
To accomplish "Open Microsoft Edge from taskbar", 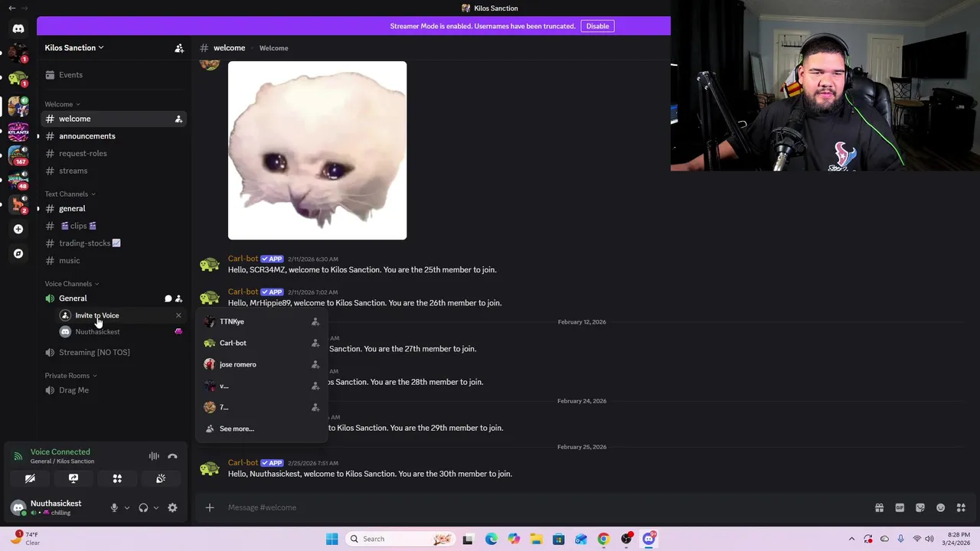I will [491, 539].
